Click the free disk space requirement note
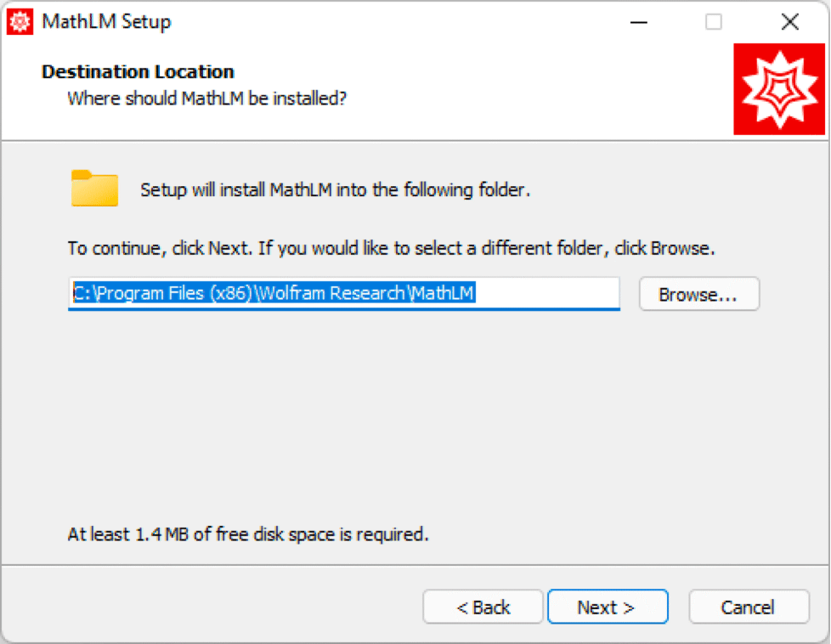Image resolution: width=831 pixels, height=644 pixels. pyautogui.click(x=247, y=534)
